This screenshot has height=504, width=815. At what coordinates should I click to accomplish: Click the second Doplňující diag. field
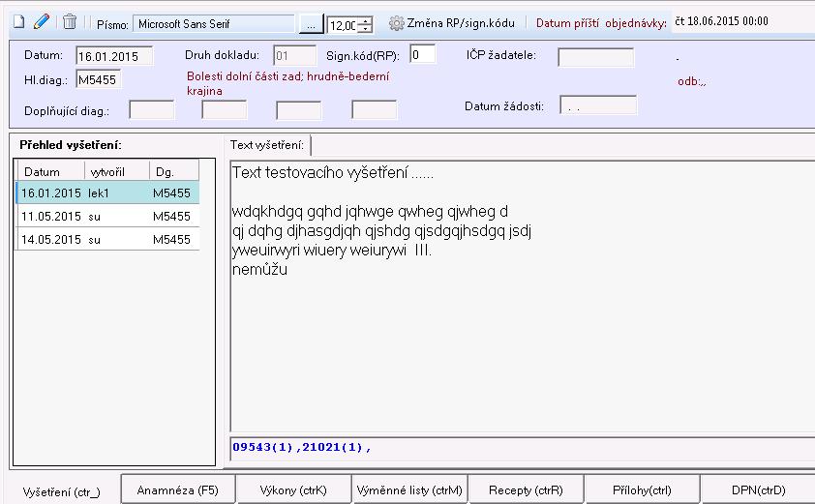pyautogui.click(x=224, y=110)
